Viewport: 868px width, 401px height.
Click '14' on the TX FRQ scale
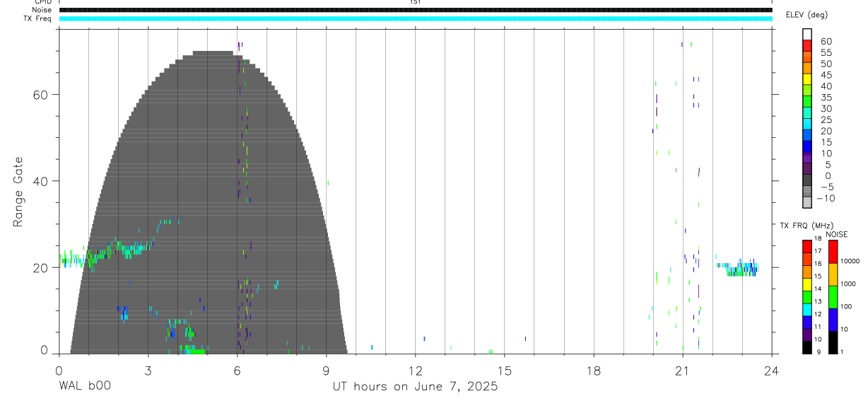[x=818, y=289]
